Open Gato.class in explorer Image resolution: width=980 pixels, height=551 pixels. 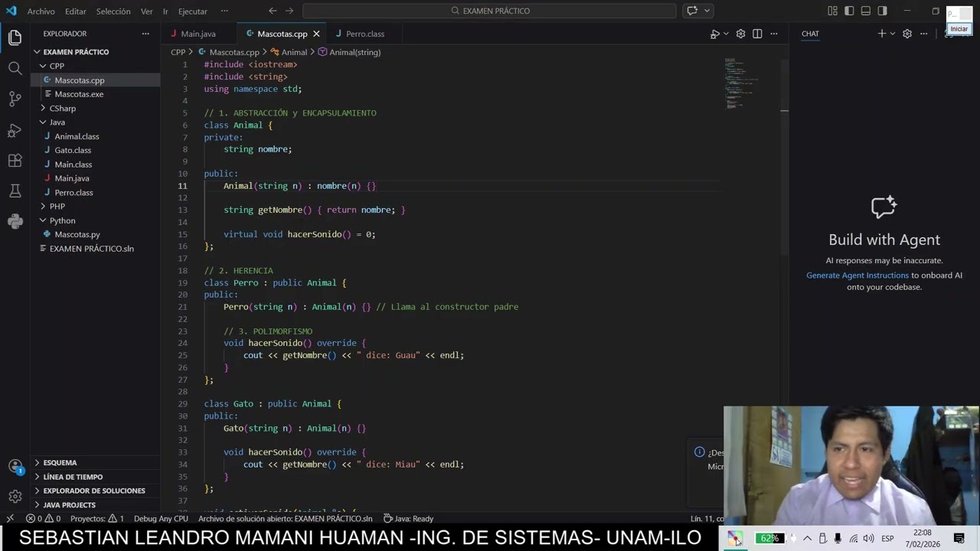(x=96, y=150)
